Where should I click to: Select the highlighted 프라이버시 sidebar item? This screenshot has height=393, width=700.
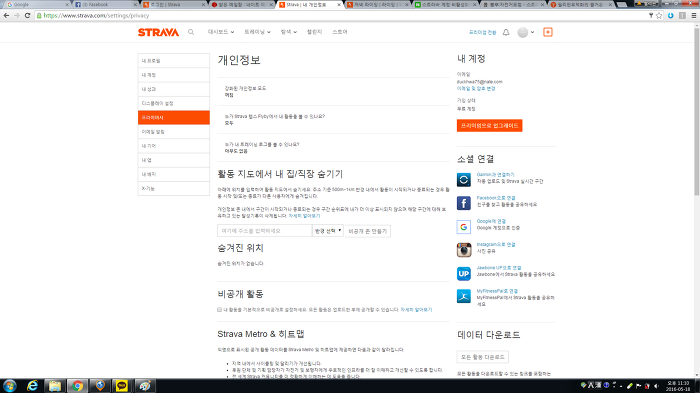pos(174,117)
